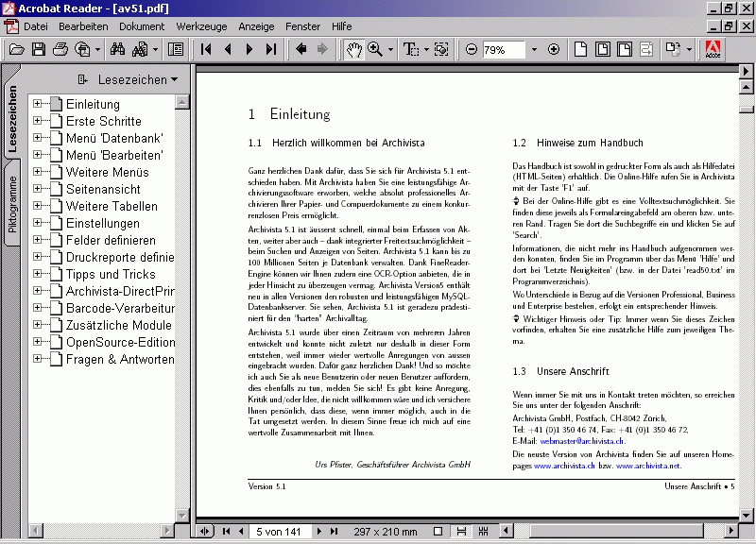Click status bar next page arrow
The image size is (756, 544).
(318, 531)
